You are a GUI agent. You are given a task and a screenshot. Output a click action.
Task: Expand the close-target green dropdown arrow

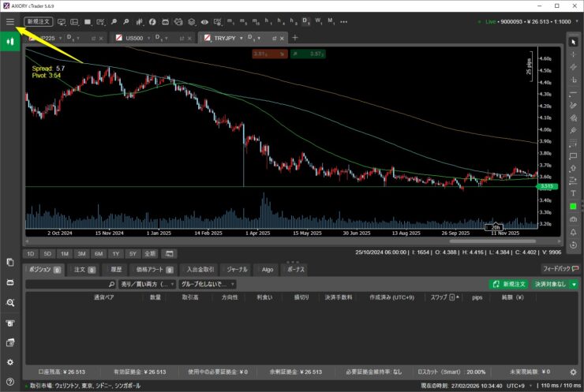574,284
